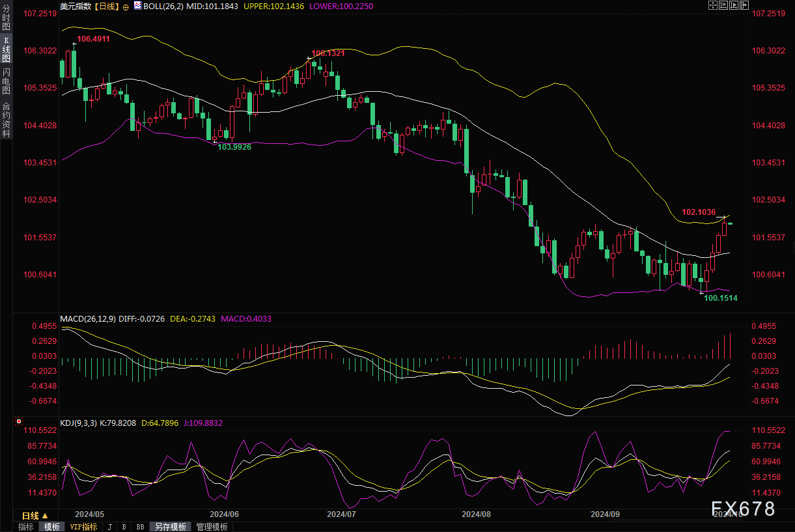The height and width of the screenshot is (532, 795).
Task: Open the 合约资料 side tab
Action: tap(7, 119)
